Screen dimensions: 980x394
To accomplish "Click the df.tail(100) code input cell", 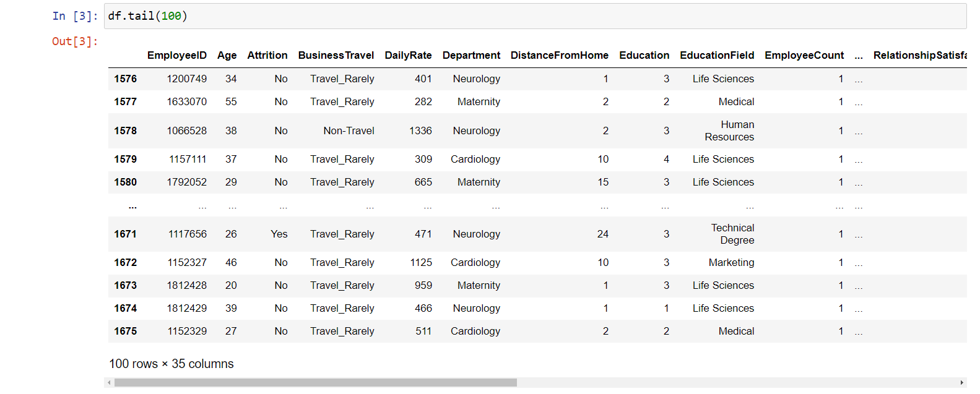I will (x=535, y=16).
